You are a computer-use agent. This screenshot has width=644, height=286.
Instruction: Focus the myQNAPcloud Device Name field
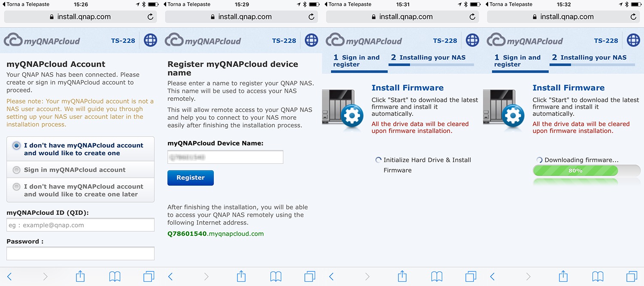point(225,157)
